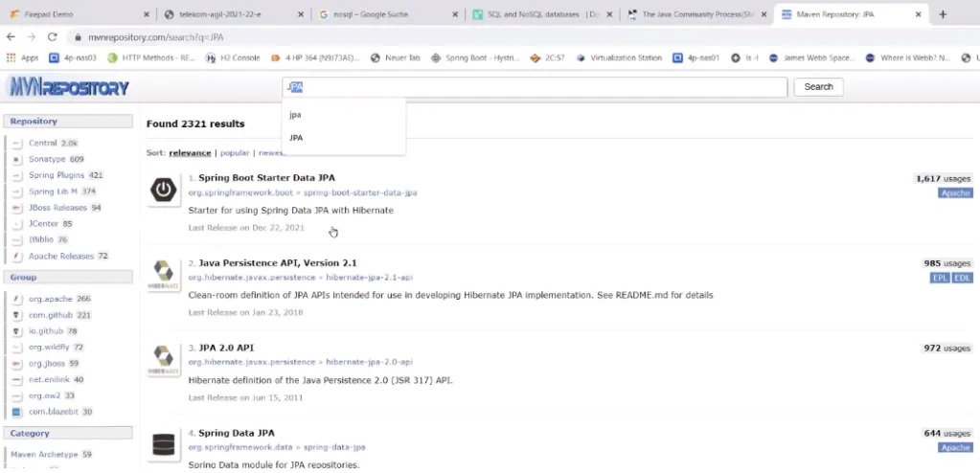
Task: Click the 1,617 usages count
Action: click(943, 179)
